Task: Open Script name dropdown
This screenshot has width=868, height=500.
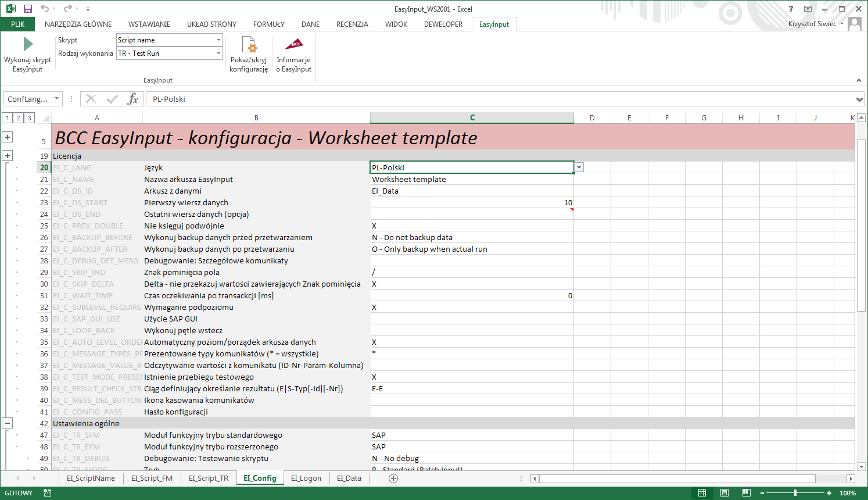Action: pyautogui.click(x=219, y=40)
